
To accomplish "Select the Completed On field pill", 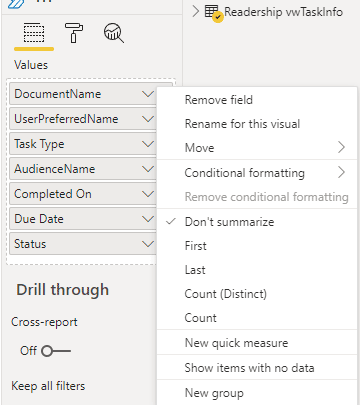I will (83, 194).
